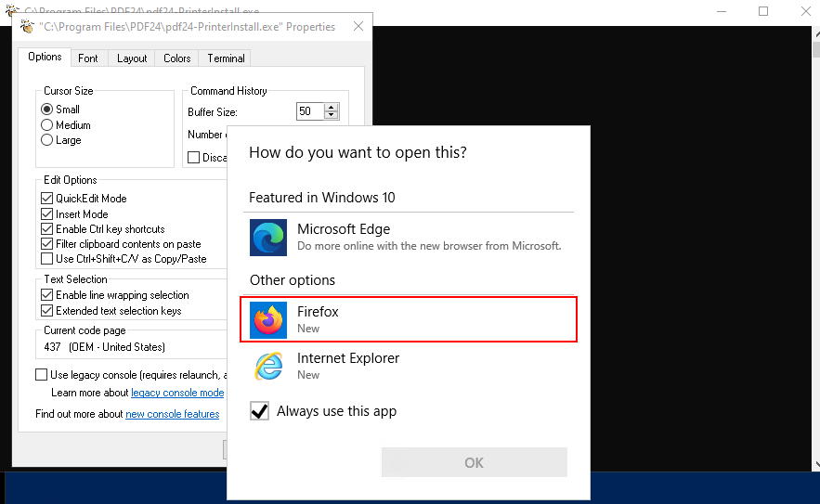This screenshot has width=820, height=504.
Task: Click the Internet Explorer icon
Action: (x=268, y=366)
